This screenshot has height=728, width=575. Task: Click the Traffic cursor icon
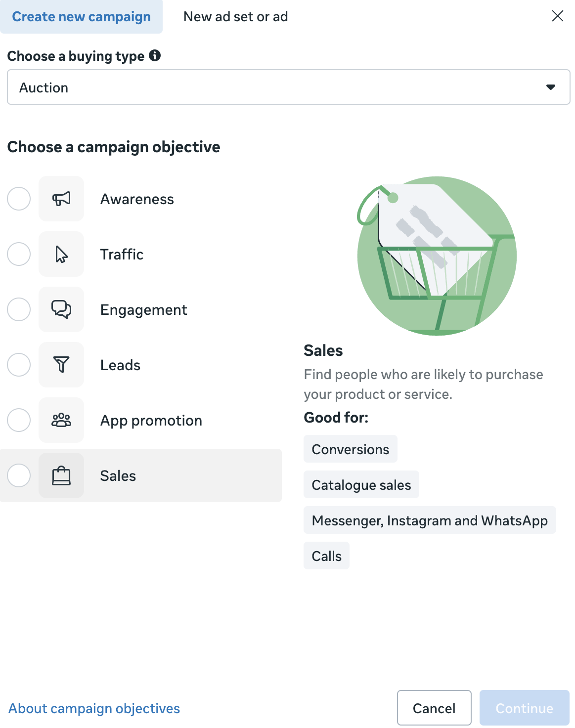[x=61, y=254]
